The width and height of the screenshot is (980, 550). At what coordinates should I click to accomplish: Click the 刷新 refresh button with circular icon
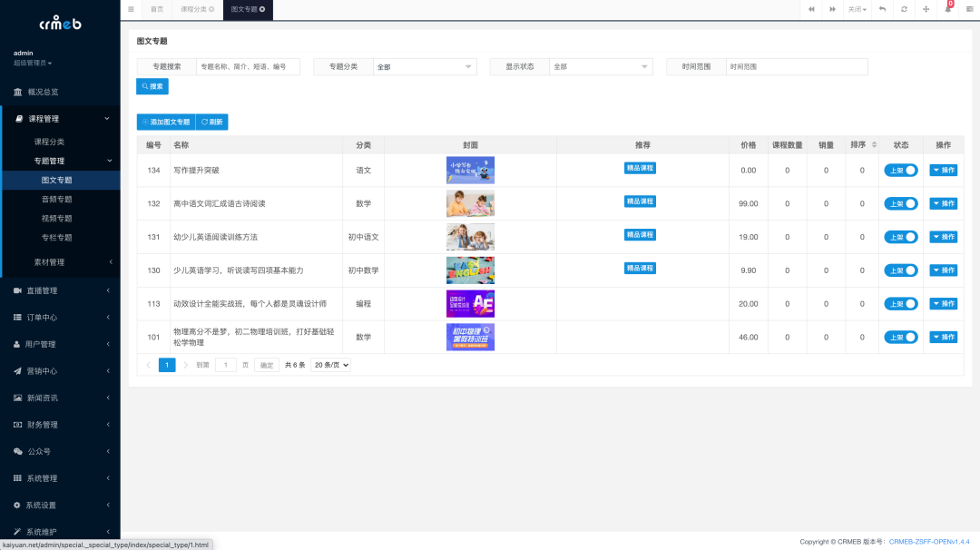point(211,122)
